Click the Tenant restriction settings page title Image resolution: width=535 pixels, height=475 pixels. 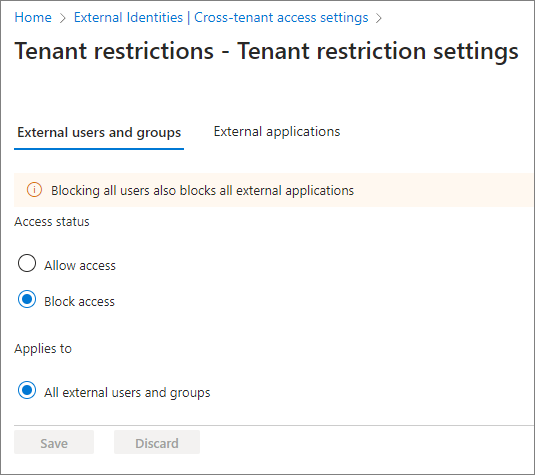[266, 51]
